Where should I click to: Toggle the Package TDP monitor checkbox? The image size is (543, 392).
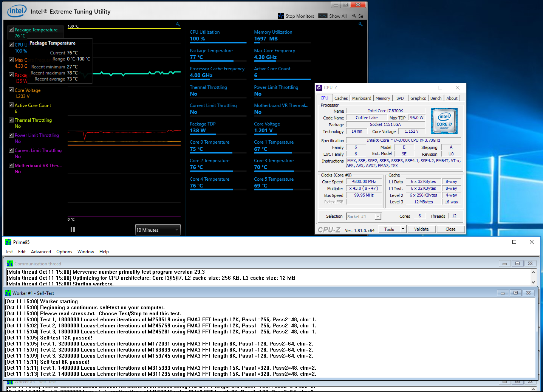pos(11,75)
